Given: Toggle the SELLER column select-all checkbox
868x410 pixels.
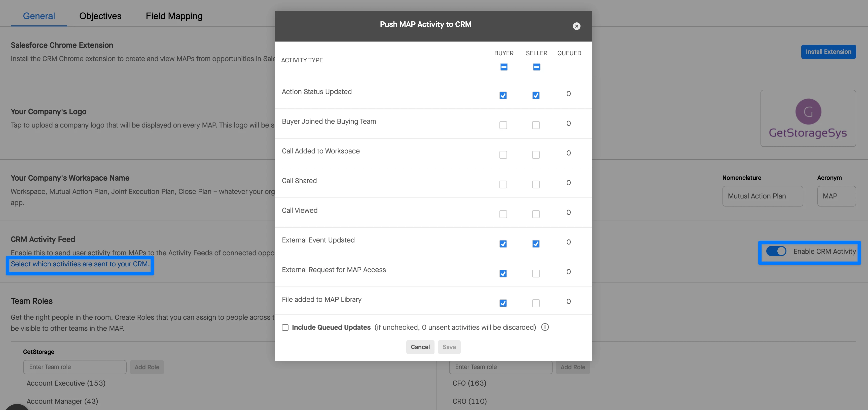Looking at the screenshot, I should (536, 67).
